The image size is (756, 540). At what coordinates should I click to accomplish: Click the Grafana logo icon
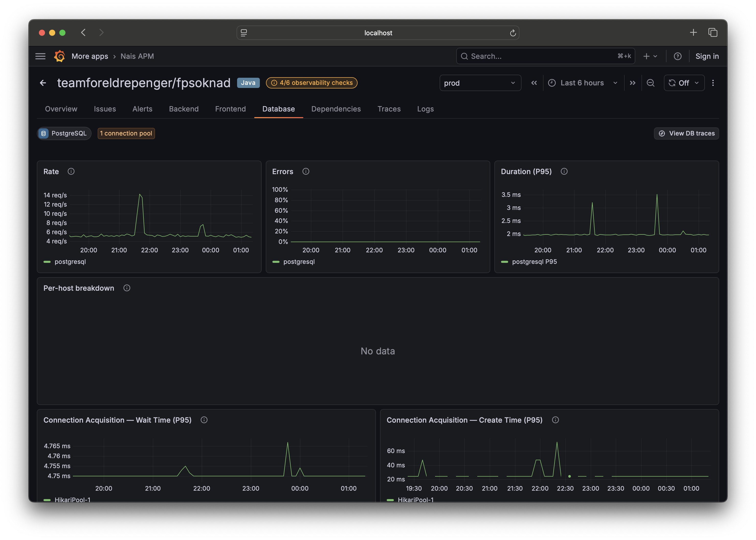[x=60, y=56]
